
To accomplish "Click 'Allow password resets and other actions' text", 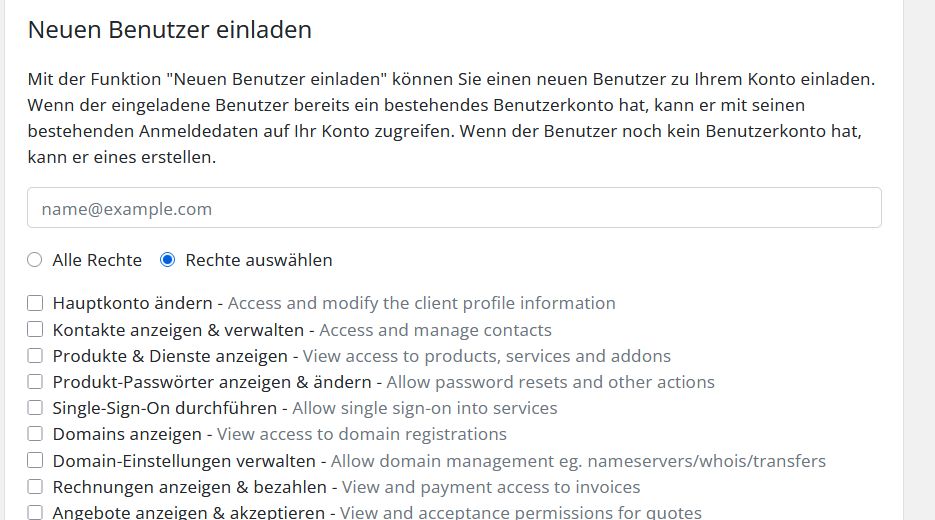I will click(x=550, y=382).
